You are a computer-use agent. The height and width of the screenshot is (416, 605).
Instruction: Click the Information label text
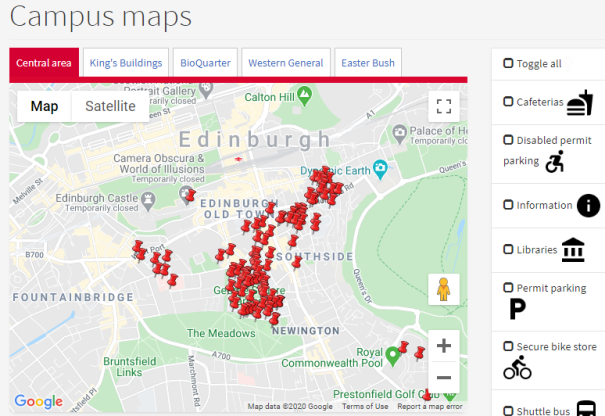coord(544,205)
